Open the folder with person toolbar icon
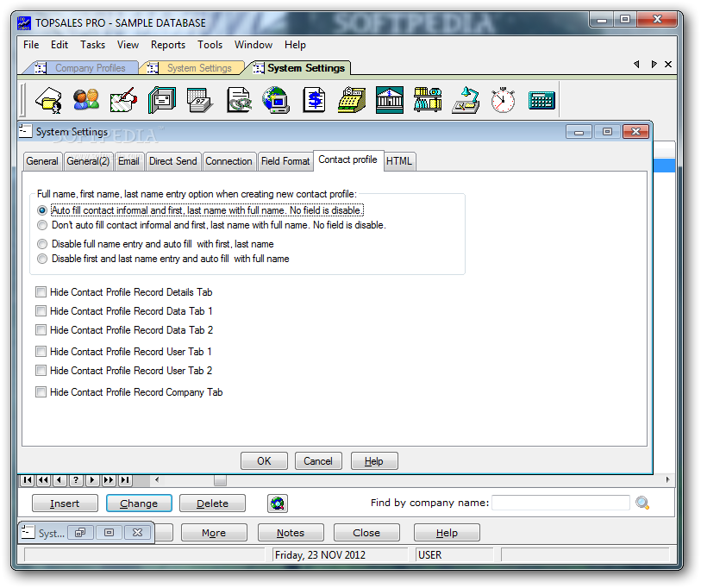Screen dimensions: 701x588 [48, 100]
